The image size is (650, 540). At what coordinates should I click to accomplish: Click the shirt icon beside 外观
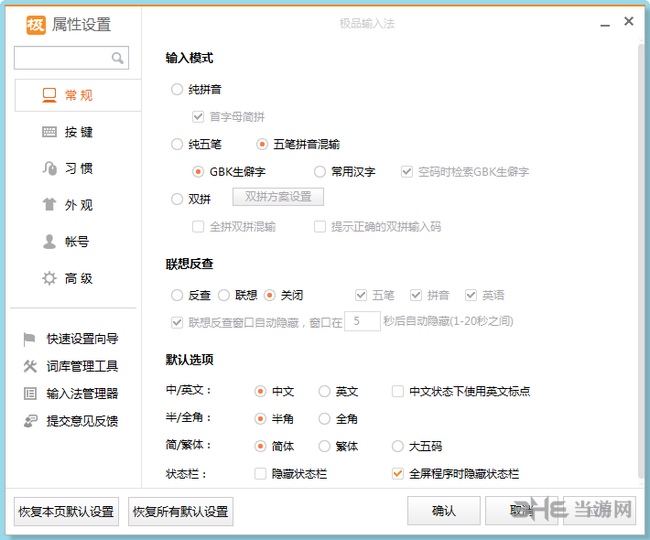49,205
